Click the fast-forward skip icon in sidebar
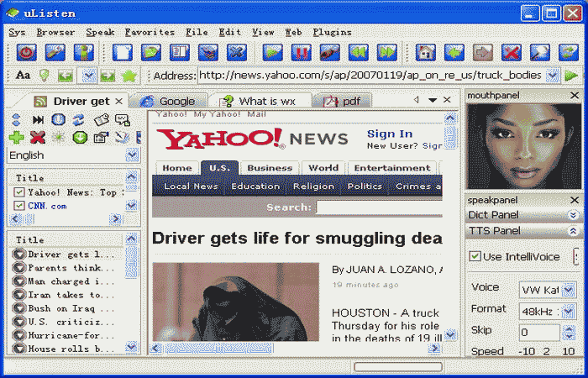This screenshot has width=588, height=378. click(x=38, y=120)
